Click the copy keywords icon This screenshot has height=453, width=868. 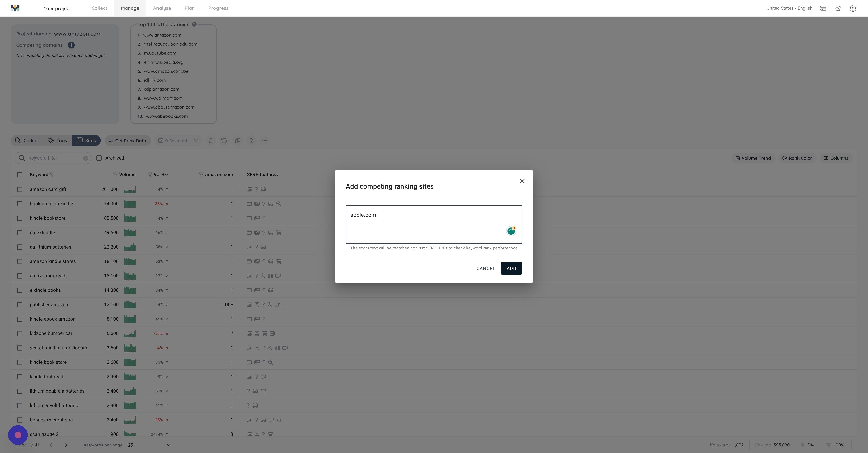pyautogui.click(x=238, y=141)
